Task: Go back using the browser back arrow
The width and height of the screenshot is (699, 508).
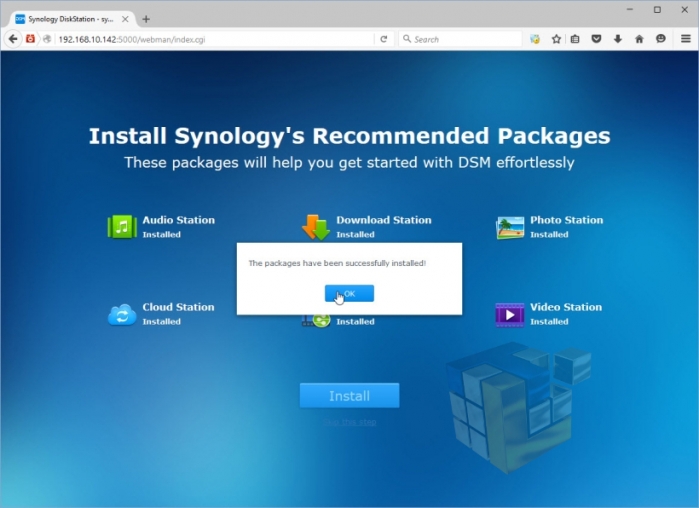Action: coord(13,39)
